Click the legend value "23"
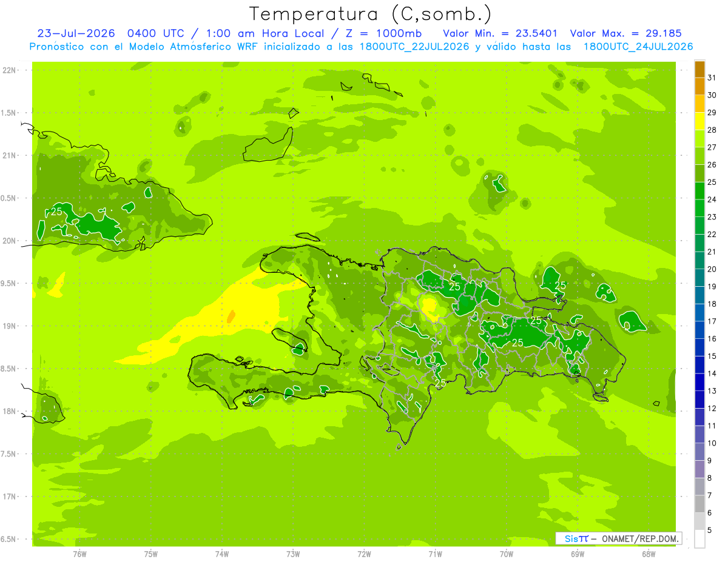728x562 pixels. pos(712,217)
